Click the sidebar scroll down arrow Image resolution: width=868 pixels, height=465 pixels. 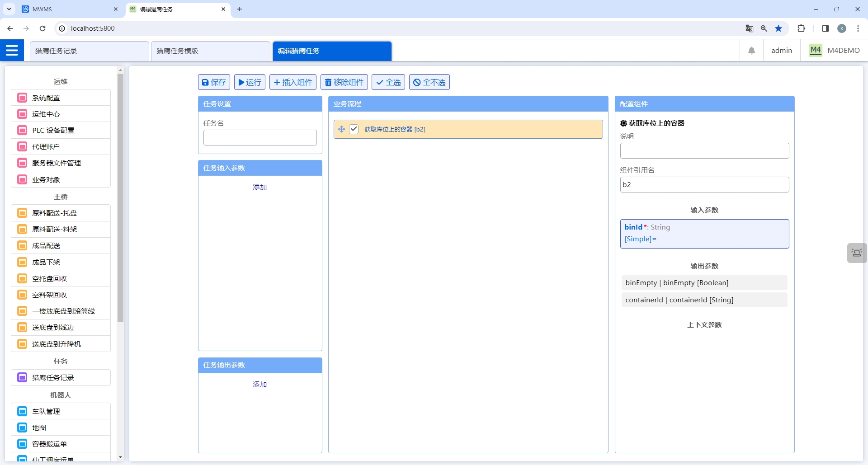point(120,457)
